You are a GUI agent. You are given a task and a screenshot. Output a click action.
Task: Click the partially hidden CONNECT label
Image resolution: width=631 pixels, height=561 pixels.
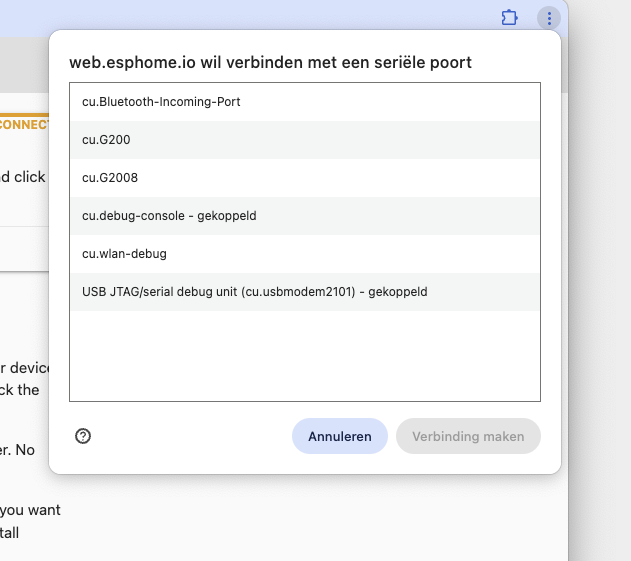pyautogui.click(x=24, y=125)
